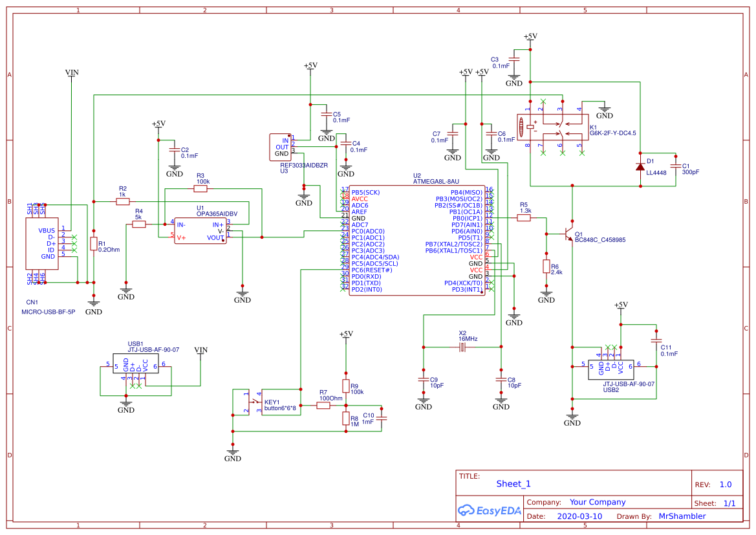Click the BC848C transistor Q1
Viewport: 756px width, 535px height.
569,234
